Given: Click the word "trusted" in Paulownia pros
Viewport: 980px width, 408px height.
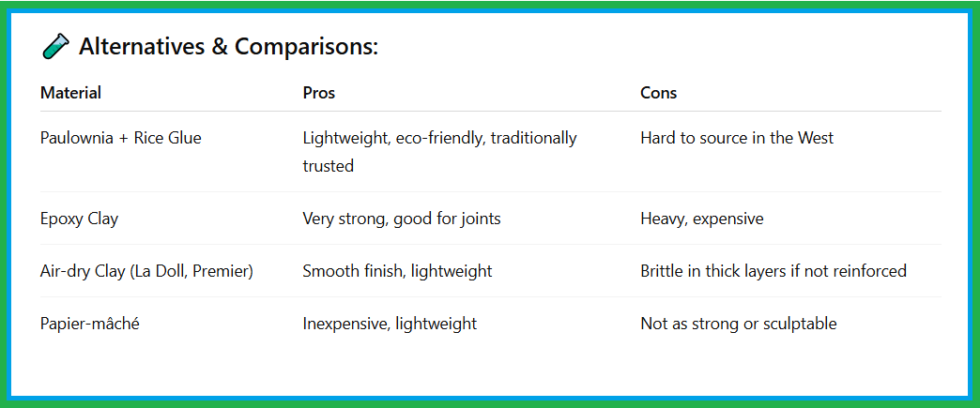Looking at the screenshot, I should (x=328, y=166).
